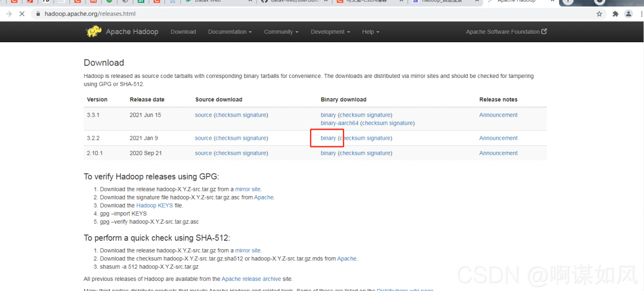Select date cell '2021 Jan 9'
This screenshot has height=291, width=644.
pos(144,138)
